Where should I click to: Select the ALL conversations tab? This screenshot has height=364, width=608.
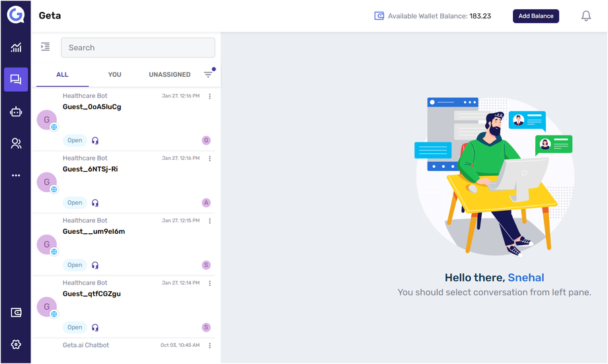coord(62,75)
